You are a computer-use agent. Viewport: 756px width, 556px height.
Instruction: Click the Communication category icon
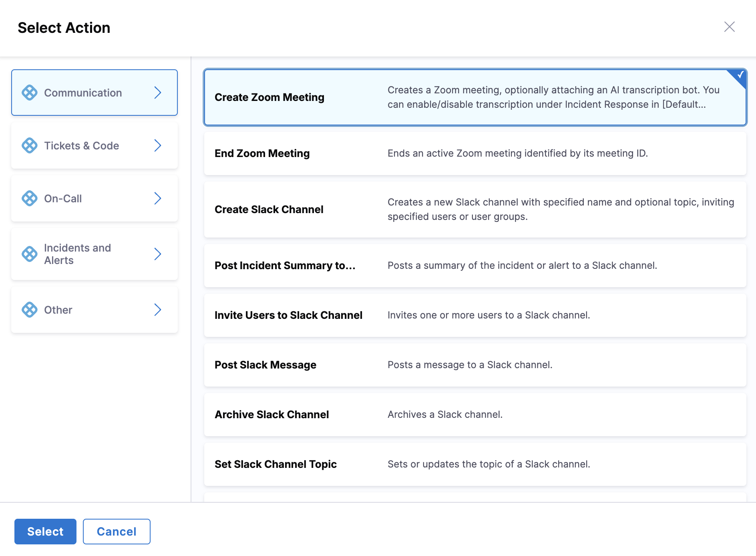point(30,93)
